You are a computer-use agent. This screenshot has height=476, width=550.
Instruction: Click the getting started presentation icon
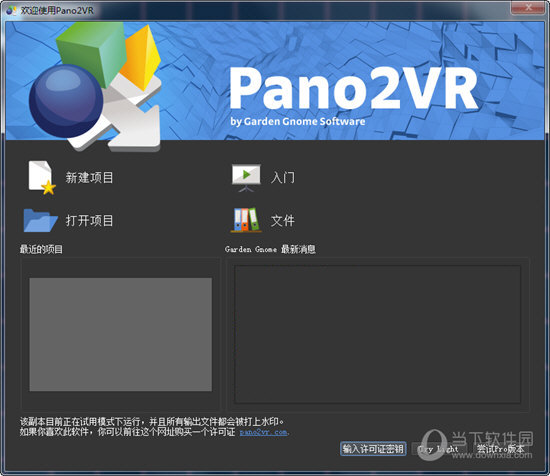coord(246,177)
